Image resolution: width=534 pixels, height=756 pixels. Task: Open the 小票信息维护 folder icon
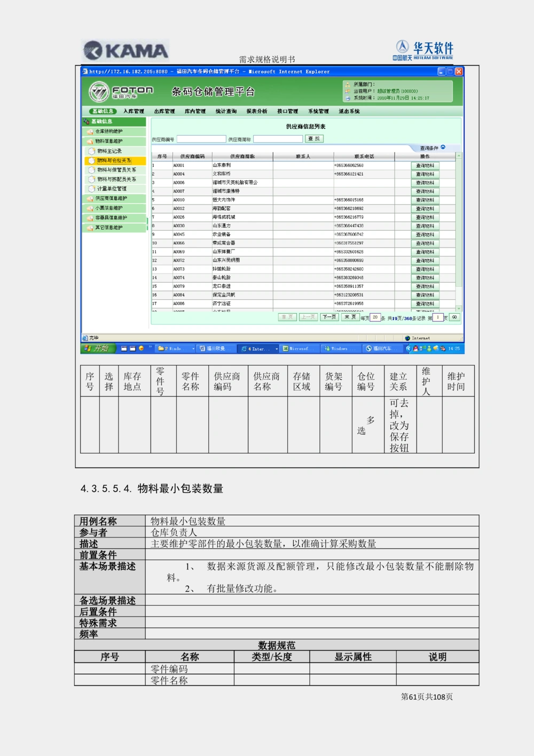pyautogui.click(x=90, y=208)
